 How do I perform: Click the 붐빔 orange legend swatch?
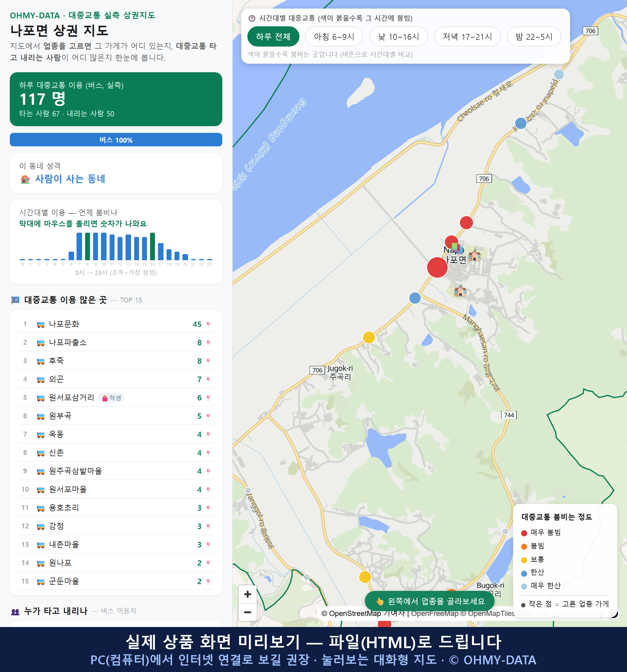click(x=524, y=546)
